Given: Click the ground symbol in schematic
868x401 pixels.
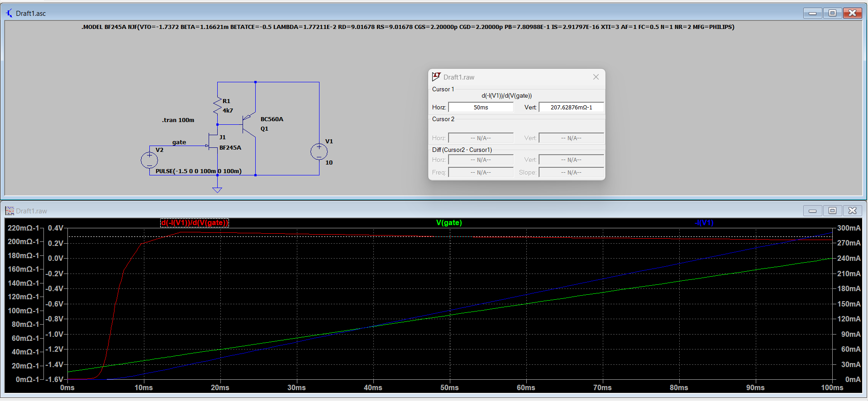Looking at the screenshot, I should click(x=217, y=190).
